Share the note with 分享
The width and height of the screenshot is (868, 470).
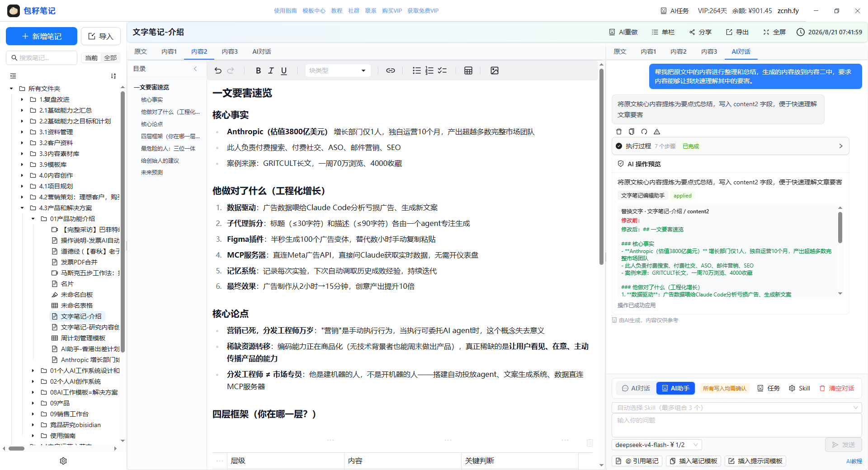(700, 32)
